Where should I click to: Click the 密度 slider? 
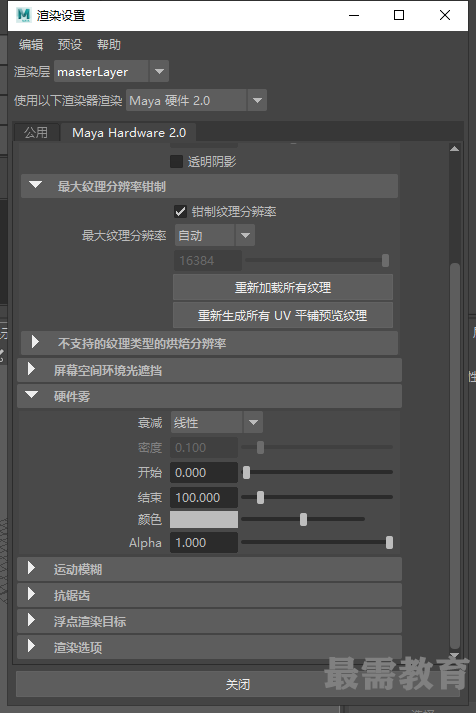[x=317, y=447]
